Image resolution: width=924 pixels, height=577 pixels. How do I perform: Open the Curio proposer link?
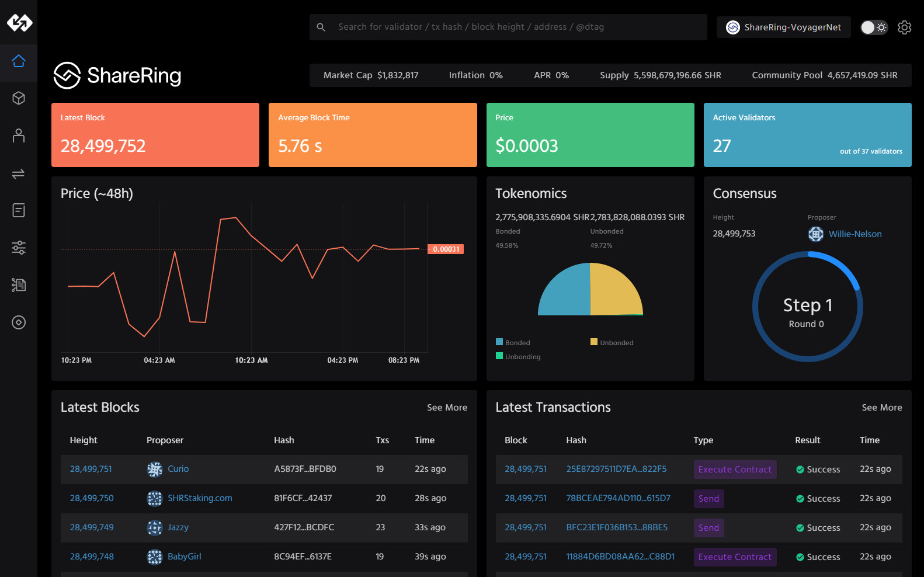coord(178,469)
